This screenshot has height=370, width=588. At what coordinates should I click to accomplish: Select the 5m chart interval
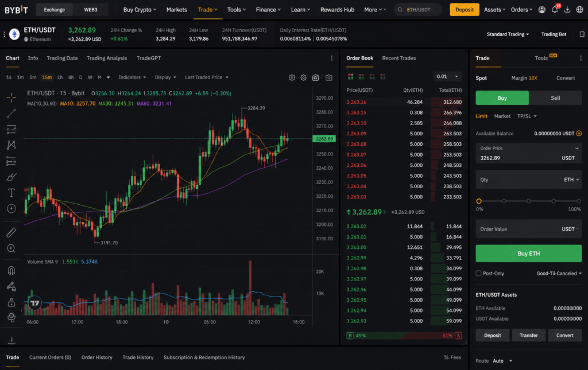pos(33,77)
